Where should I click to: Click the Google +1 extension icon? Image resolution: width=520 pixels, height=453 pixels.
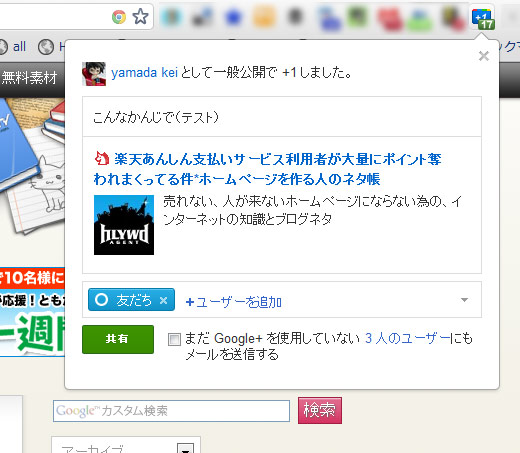[x=483, y=18]
